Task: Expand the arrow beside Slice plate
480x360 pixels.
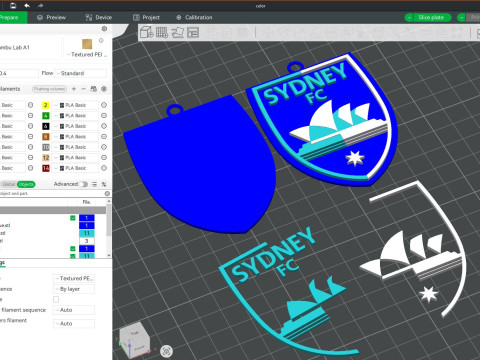Action: pos(409,17)
